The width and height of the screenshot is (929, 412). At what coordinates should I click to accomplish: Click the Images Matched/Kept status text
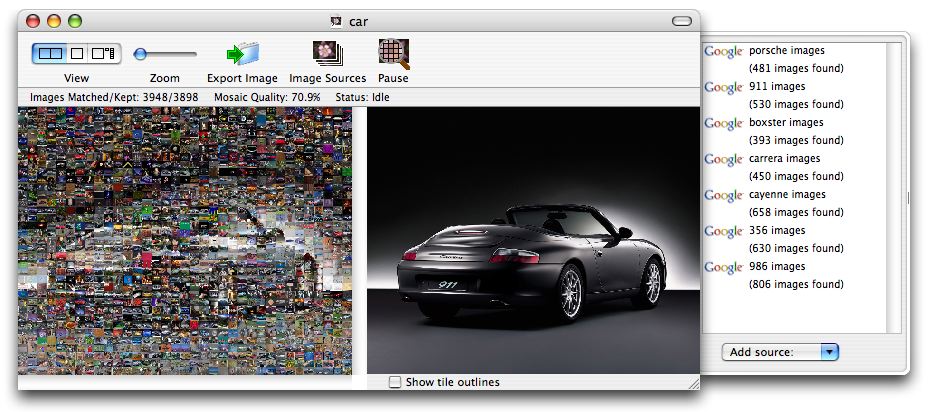pos(114,97)
